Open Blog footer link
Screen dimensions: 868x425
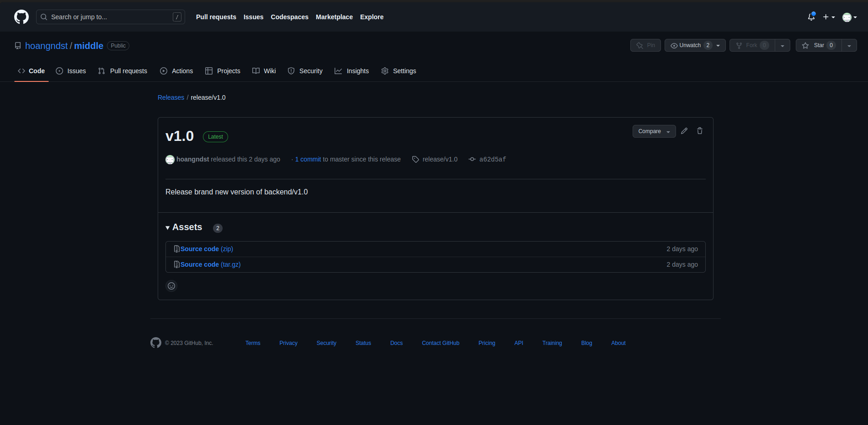click(x=586, y=343)
